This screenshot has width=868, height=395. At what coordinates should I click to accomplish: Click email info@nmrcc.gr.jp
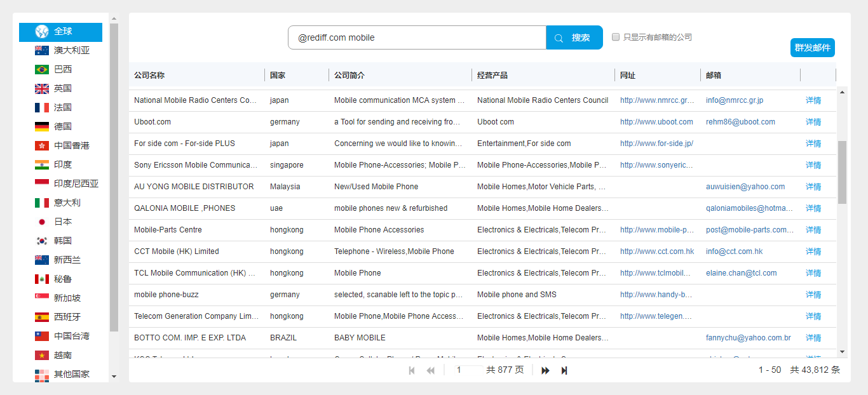pos(735,100)
